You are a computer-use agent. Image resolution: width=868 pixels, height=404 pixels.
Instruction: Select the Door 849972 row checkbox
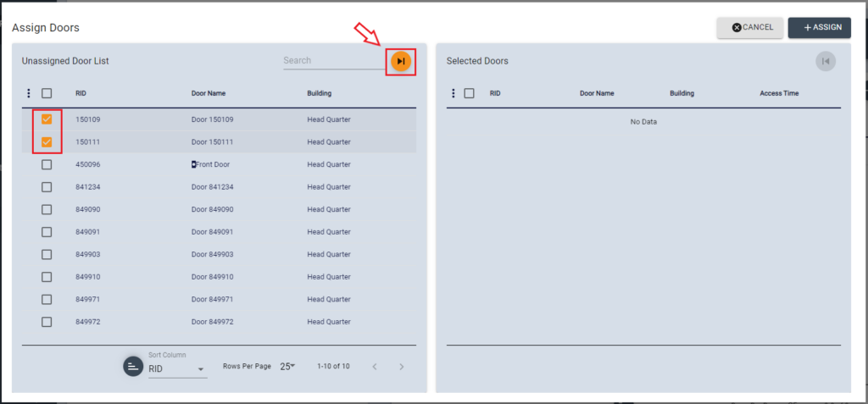coord(47,322)
